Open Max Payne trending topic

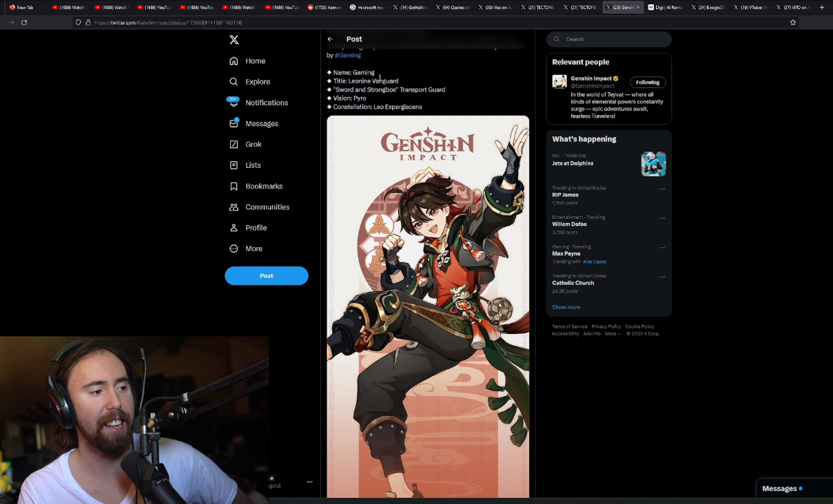point(566,253)
